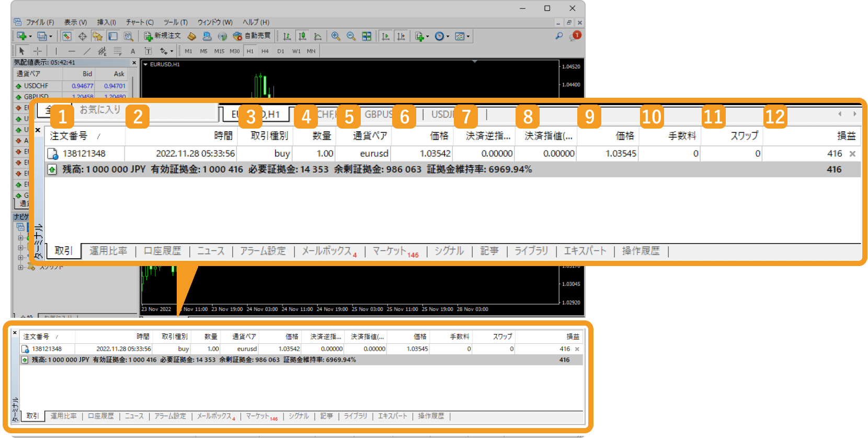Viewport: 868px width, 438px height.
Task: Expand the indicators dropdown arrow
Action: (x=428, y=37)
